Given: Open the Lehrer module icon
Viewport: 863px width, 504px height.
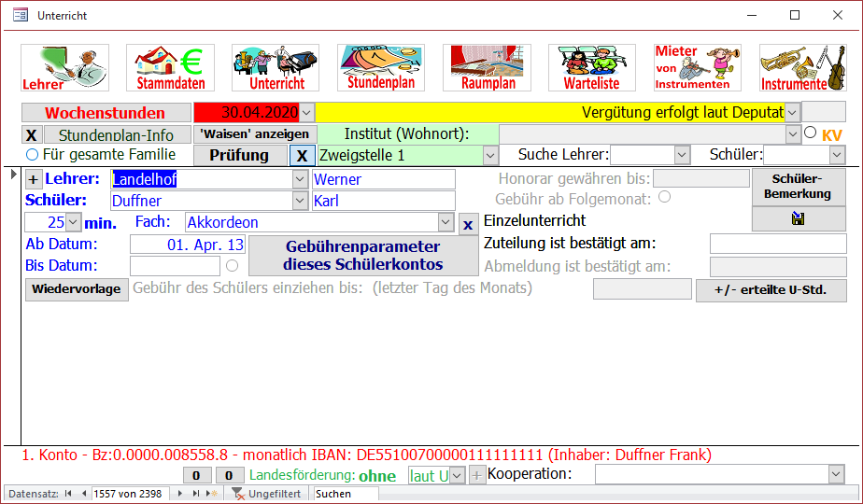Looking at the screenshot, I should coord(65,67).
